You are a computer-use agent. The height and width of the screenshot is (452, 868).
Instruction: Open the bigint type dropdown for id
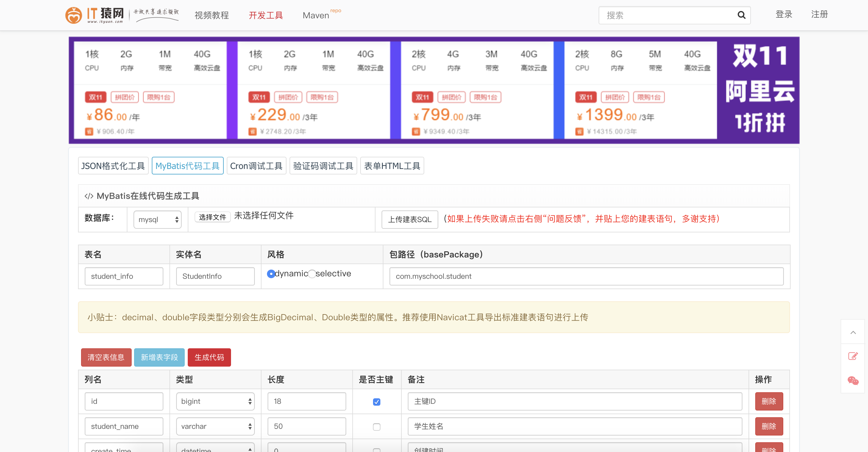point(215,401)
